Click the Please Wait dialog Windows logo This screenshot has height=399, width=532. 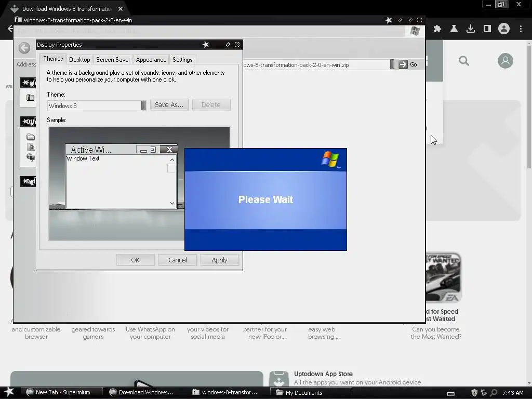pos(330,159)
